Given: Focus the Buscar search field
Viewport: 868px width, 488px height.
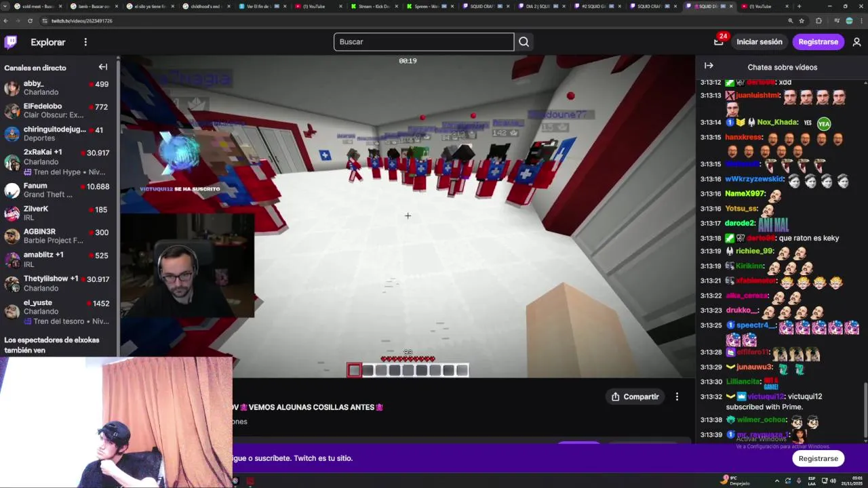Looking at the screenshot, I should click(424, 42).
